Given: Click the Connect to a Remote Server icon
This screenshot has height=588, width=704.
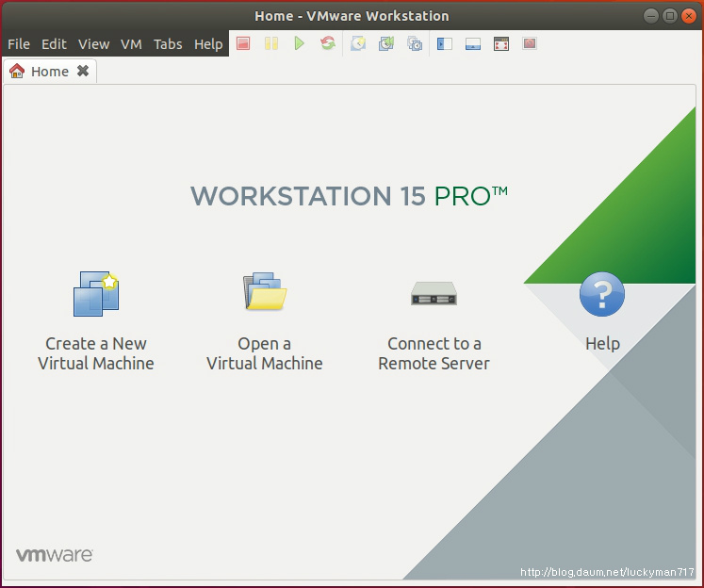Looking at the screenshot, I should coord(434,294).
